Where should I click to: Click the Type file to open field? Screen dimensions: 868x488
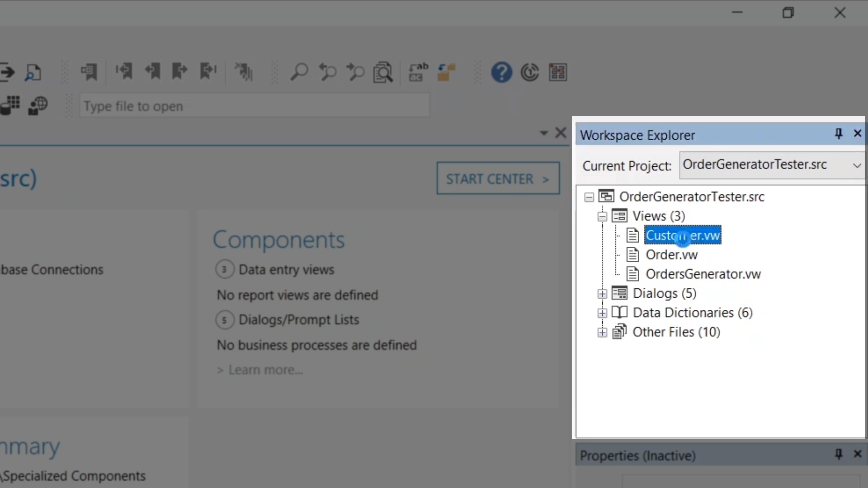coord(254,106)
